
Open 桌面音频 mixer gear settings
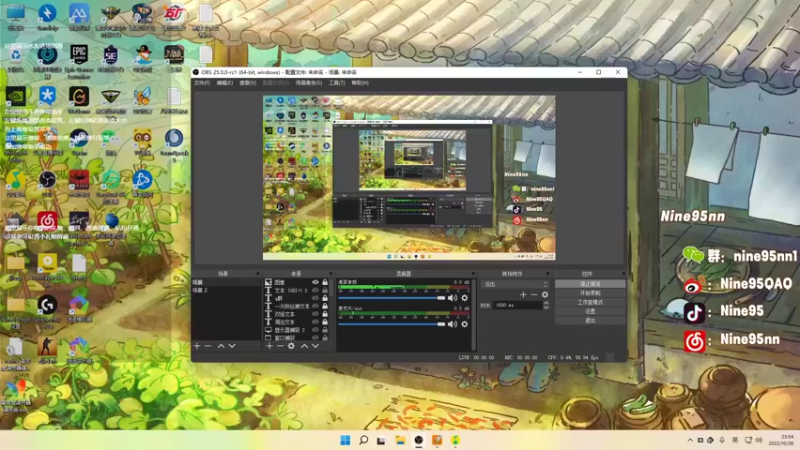pyautogui.click(x=464, y=297)
